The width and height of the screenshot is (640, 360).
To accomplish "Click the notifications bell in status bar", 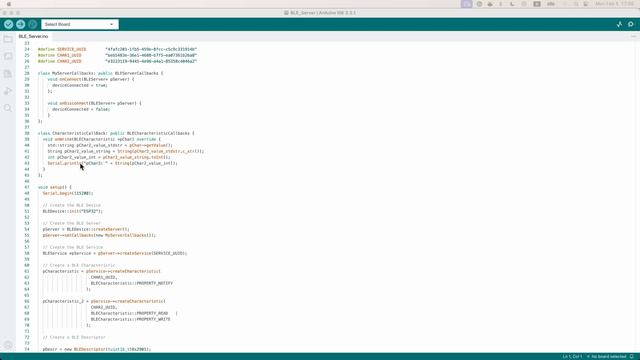I will (x=632, y=357).
